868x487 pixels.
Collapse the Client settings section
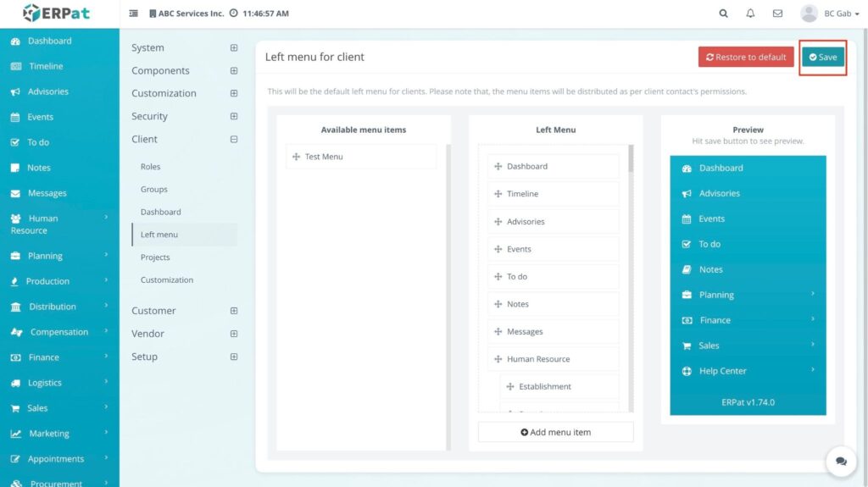pos(234,139)
